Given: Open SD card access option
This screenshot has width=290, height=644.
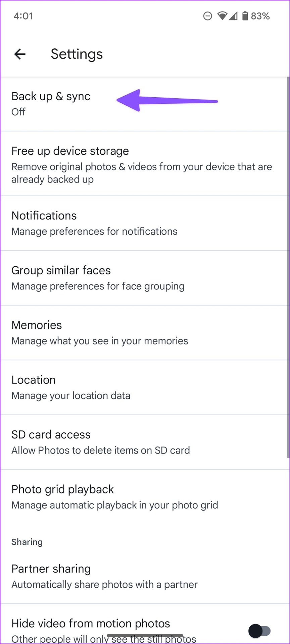Looking at the screenshot, I should [144, 442].
